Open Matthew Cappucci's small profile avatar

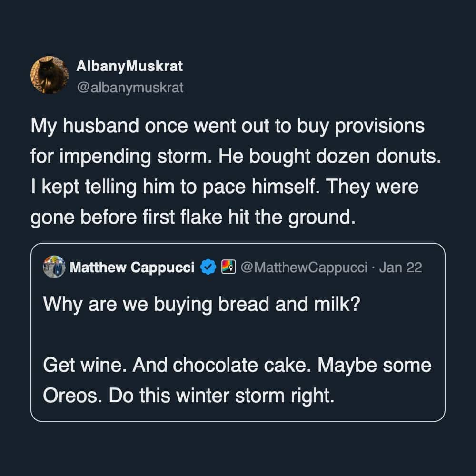click(x=54, y=267)
